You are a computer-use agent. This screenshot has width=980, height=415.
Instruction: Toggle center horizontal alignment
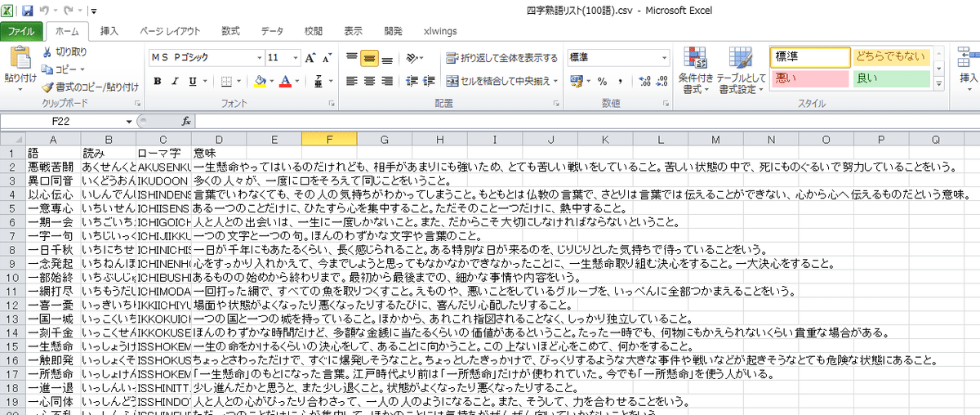click(x=369, y=81)
